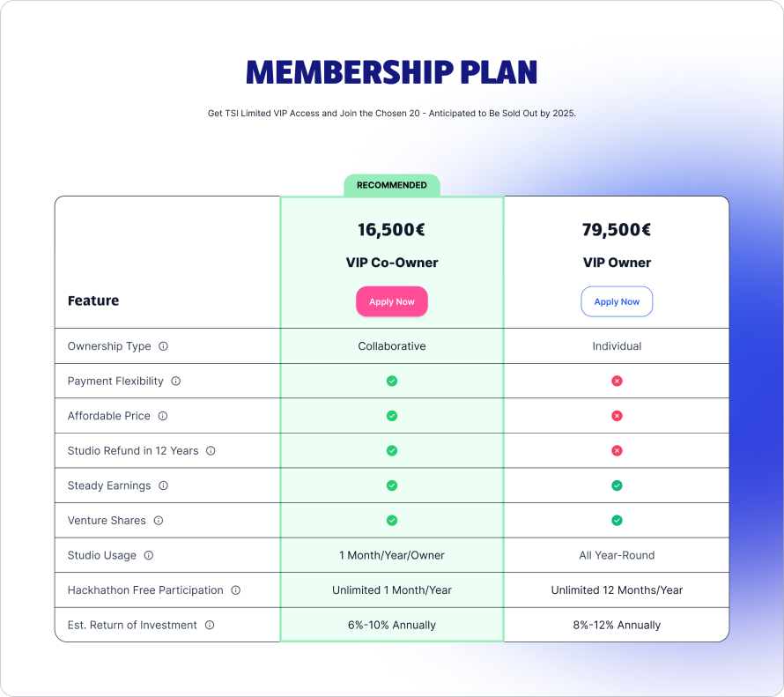Click red cross for VIP Owner Affordable Price

(617, 416)
